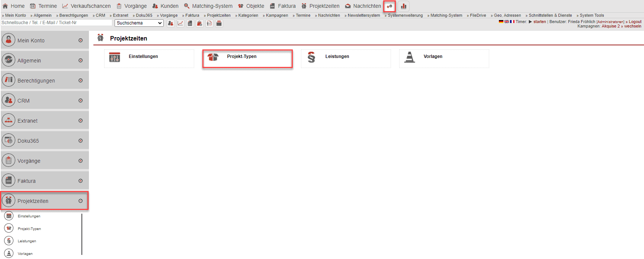Expand the Faktura sidebar section
Screen dimensions: 644x259
80,181
